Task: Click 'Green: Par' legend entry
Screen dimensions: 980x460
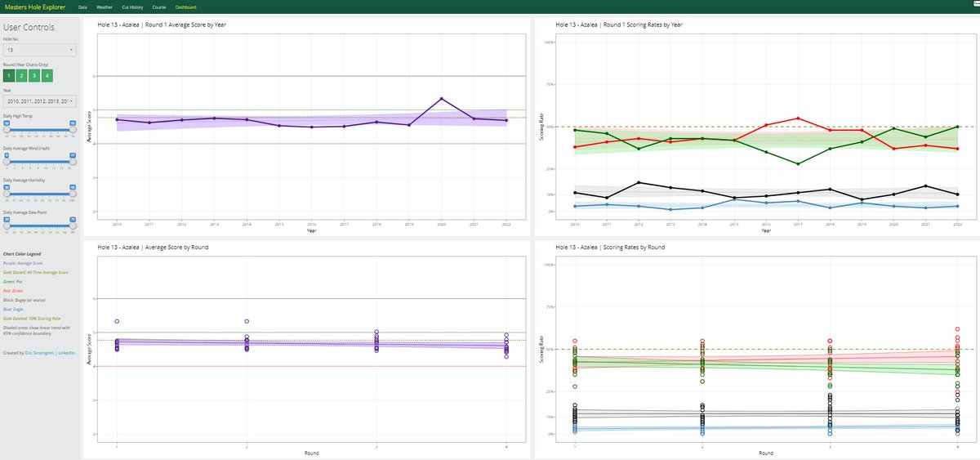Action: click(x=12, y=281)
